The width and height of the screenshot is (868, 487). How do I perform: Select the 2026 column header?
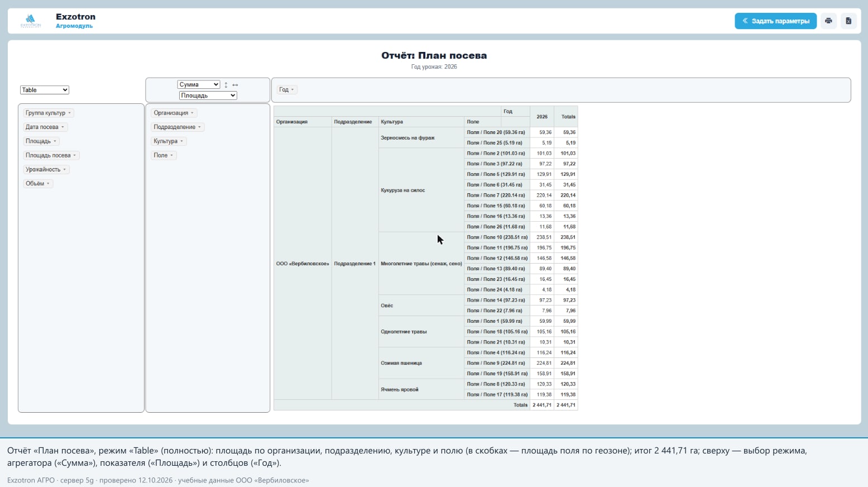coord(542,117)
